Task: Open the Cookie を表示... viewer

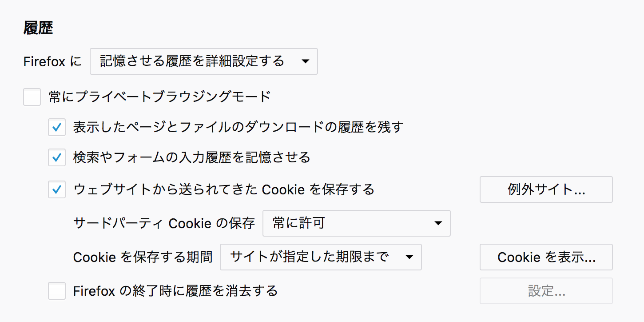Action: (x=546, y=257)
